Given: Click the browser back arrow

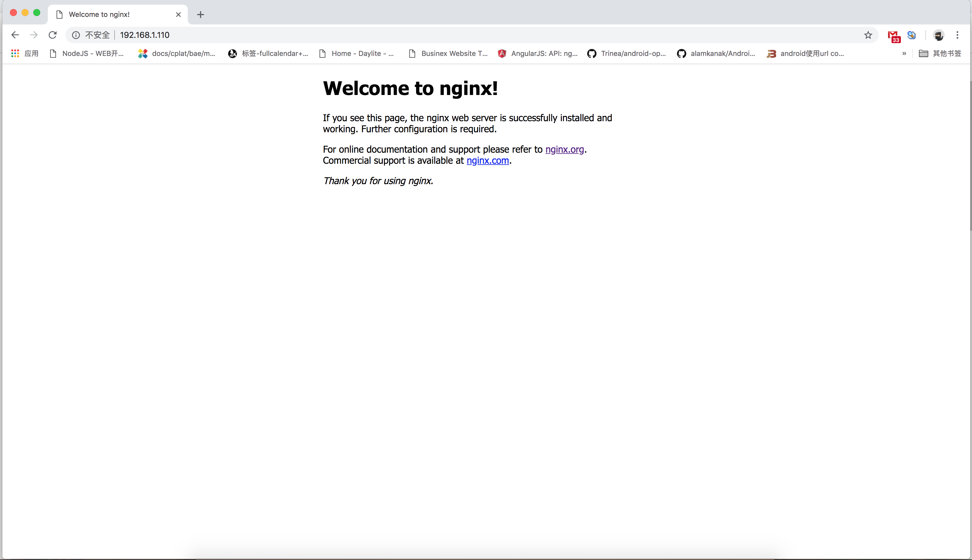Looking at the screenshot, I should click(x=15, y=35).
